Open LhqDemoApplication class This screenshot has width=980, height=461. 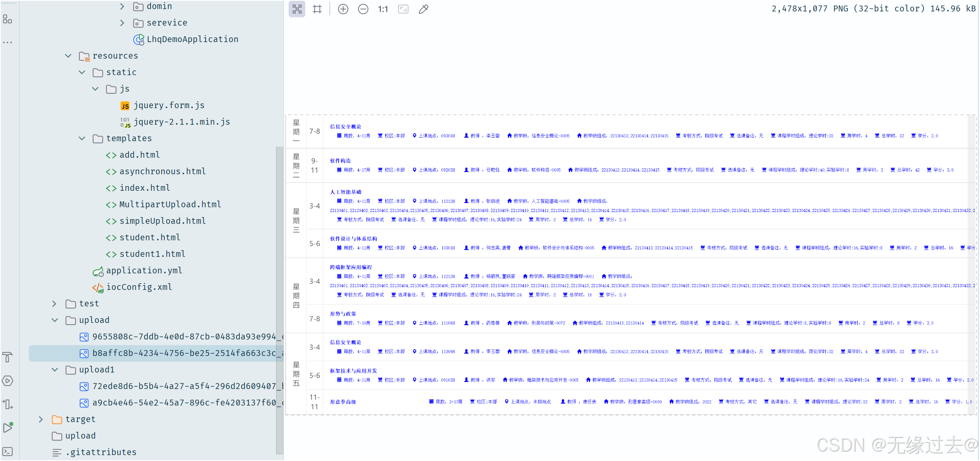coord(192,39)
